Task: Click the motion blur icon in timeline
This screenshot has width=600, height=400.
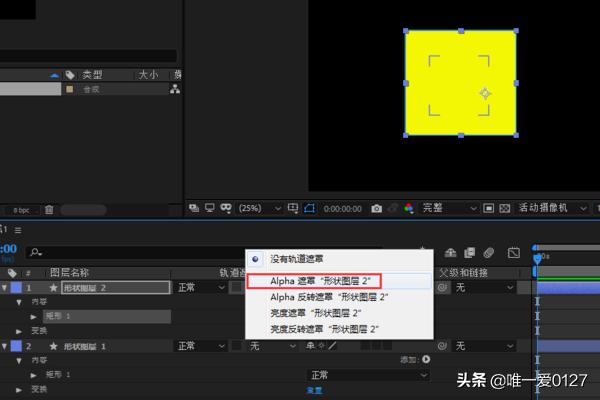Action: click(489, 253)
